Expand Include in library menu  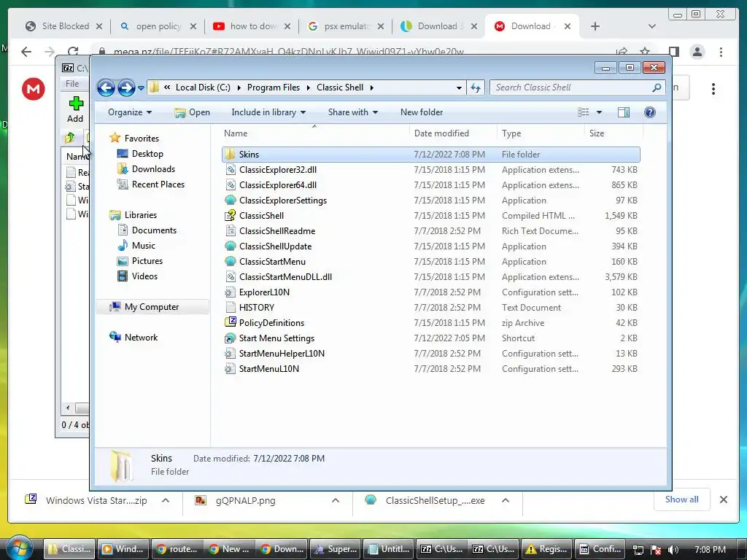coord(268,112)
